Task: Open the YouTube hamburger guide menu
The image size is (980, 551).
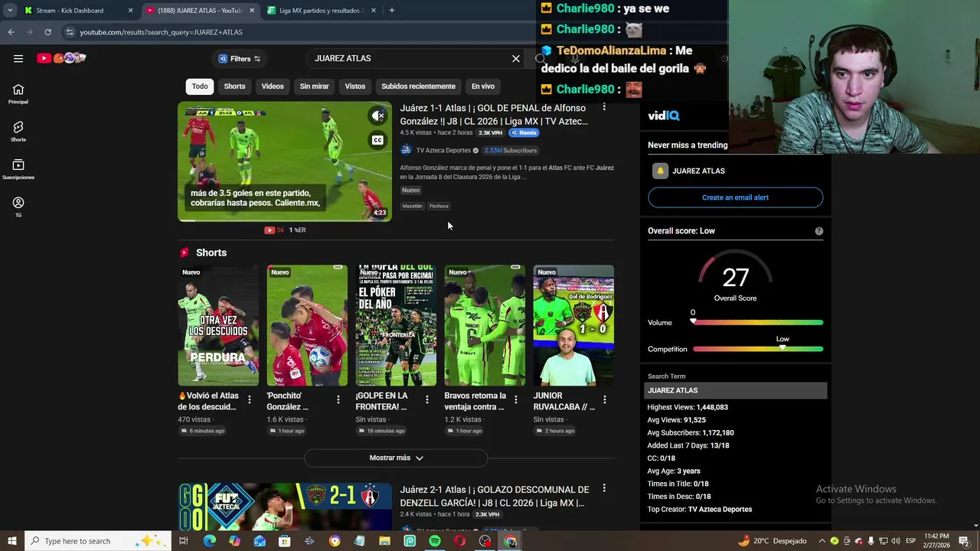Action: pos(18,58)
